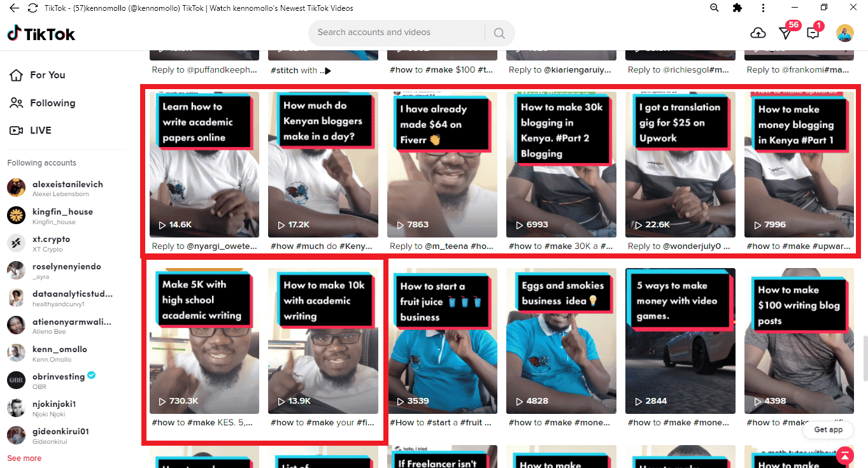Open messages icon with 56 badge
This screenshot has width=868, height=468.
click(785, 33)
